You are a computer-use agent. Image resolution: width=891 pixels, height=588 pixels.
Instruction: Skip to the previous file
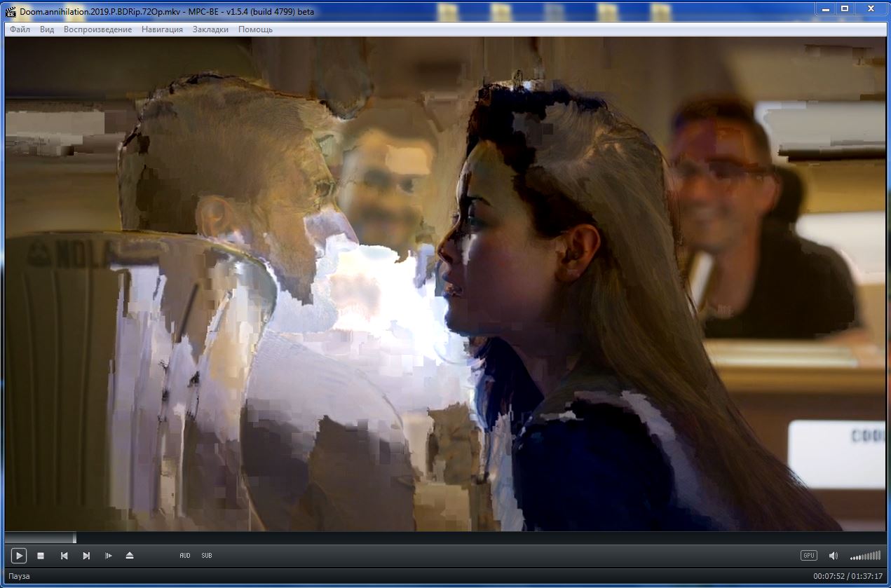[x=64, y=556]
